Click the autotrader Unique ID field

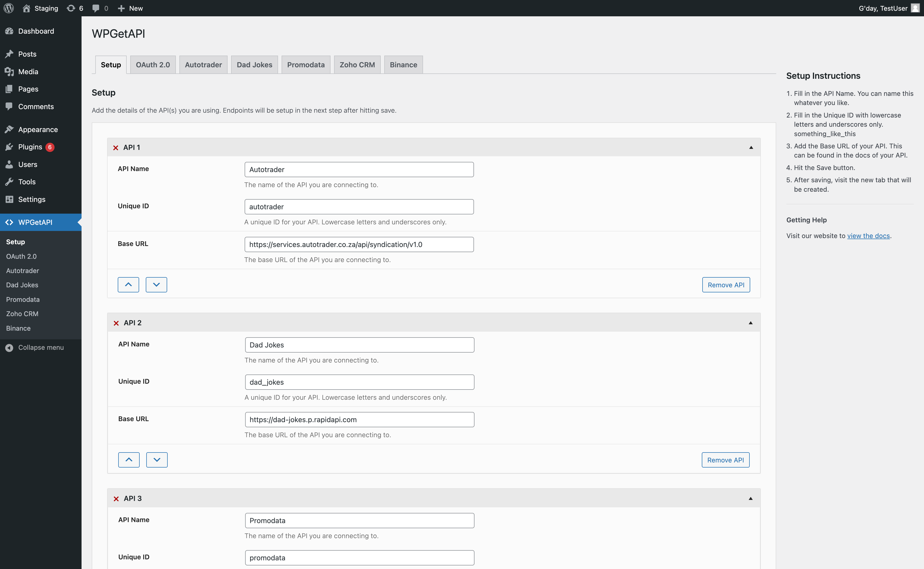(x=359, y=206)
